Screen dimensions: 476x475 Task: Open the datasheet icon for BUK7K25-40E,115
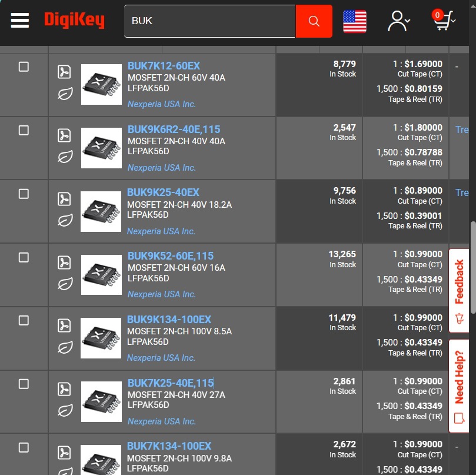[x=64, y=389]
